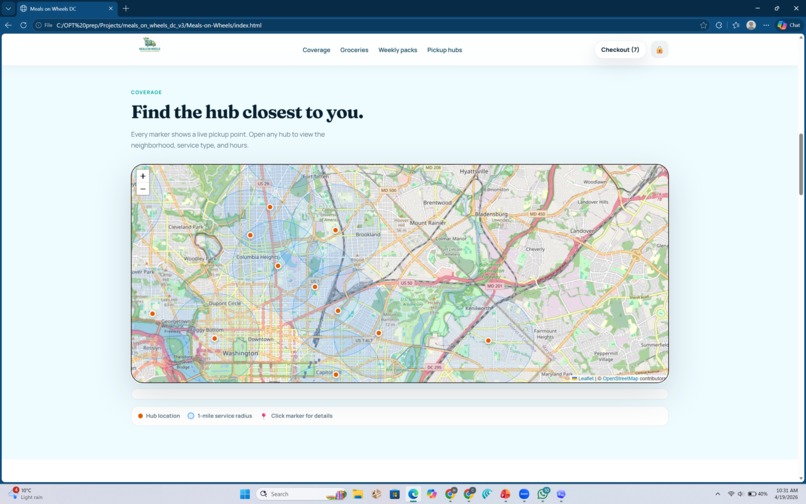The image size is (806, 504).
Task: Expand the tab list dropdown arrow
Action: click(x=8, y=8)
